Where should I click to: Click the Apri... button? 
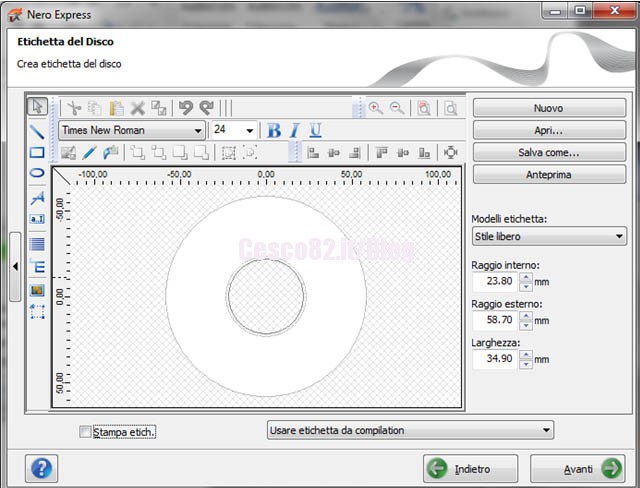click(x=549, y=131)
